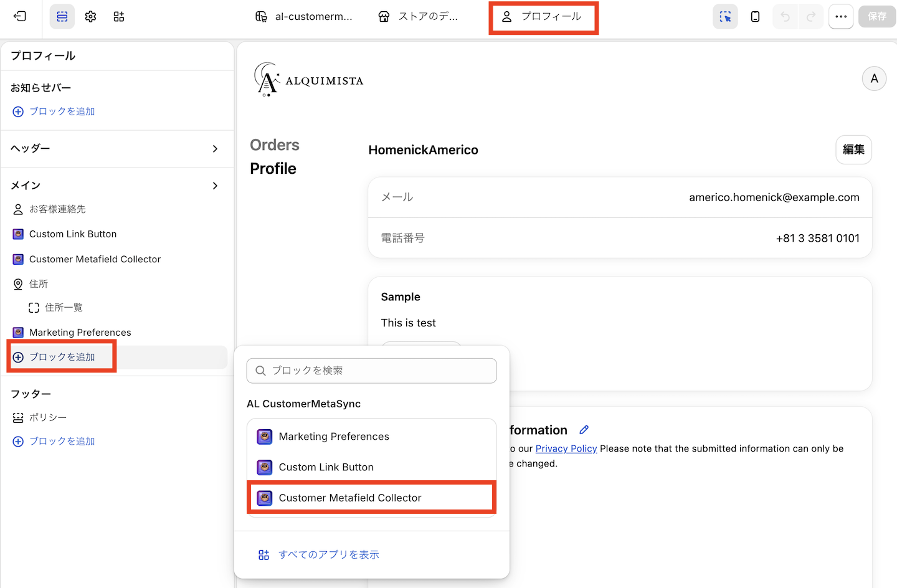Click the phone number +81 3 3581 0101
Image resolution: width=897 pixels, height=588 pixels.
click(818, 239)
